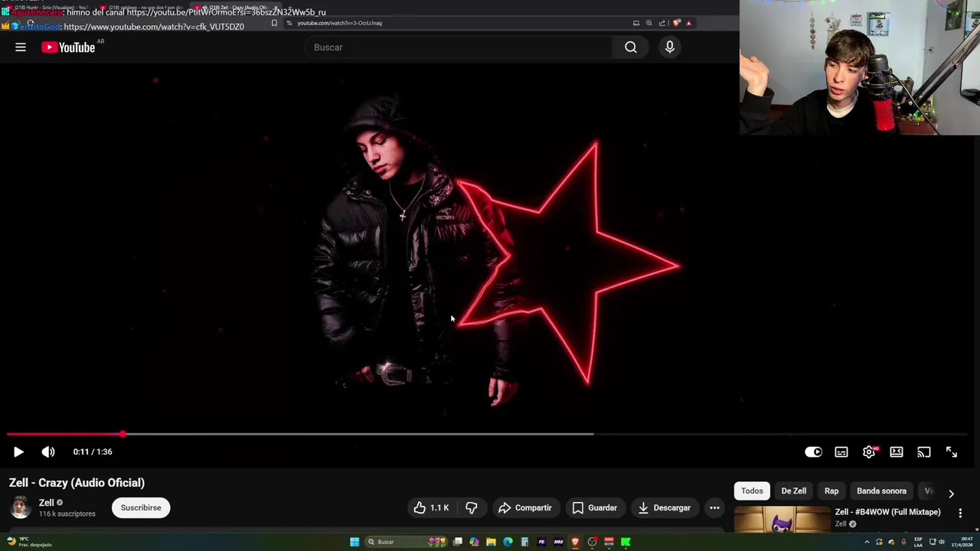The width and height of the screenshot is (980, 551).
Task: Open the weather widget showing 18°C
Action: [28, 542]
